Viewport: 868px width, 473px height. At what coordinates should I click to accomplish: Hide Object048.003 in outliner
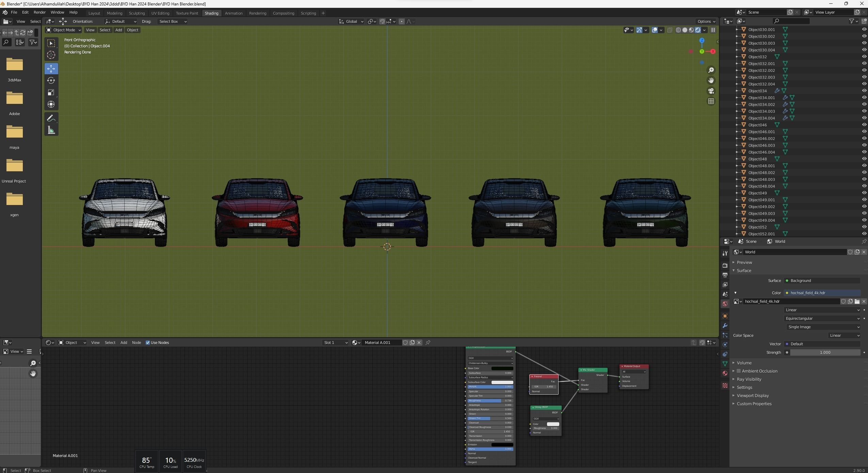864,179
